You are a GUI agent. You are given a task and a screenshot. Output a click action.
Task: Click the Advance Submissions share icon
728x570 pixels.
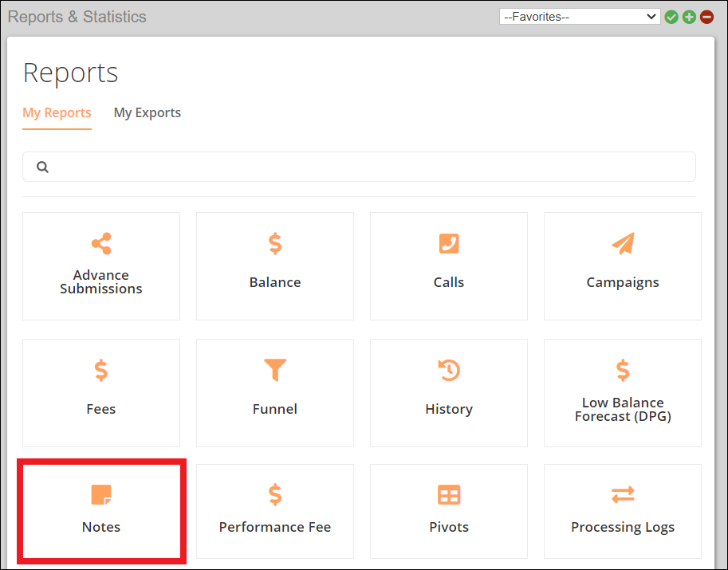pos(101,244)
